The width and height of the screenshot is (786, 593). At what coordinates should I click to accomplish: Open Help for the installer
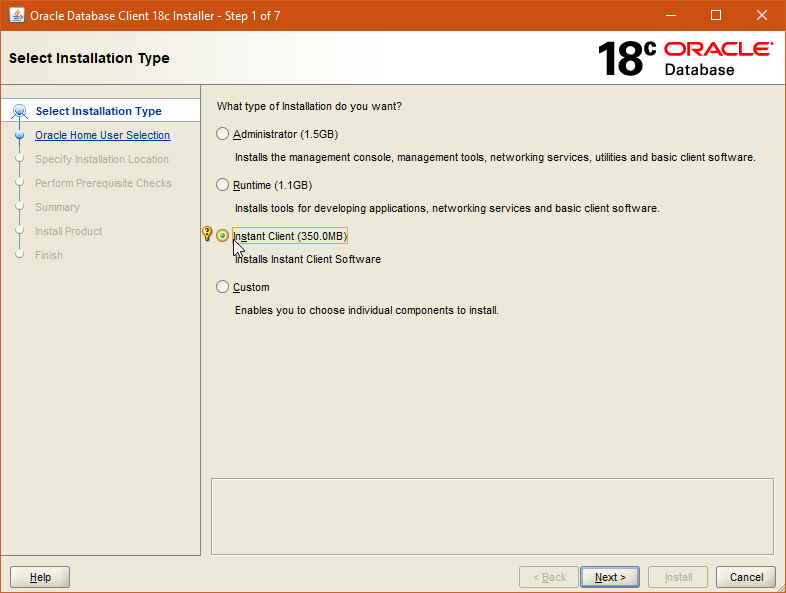40,577
